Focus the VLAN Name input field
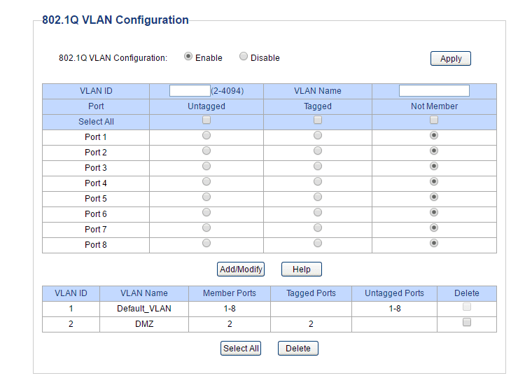The image size is (532, 392). (x=434, y=90)
